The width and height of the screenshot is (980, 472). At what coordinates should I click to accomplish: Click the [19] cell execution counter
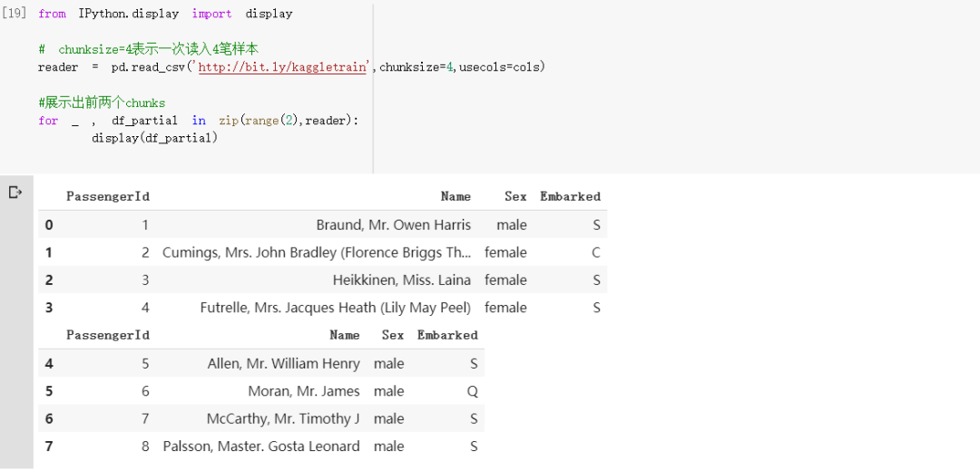coord(15,15)
